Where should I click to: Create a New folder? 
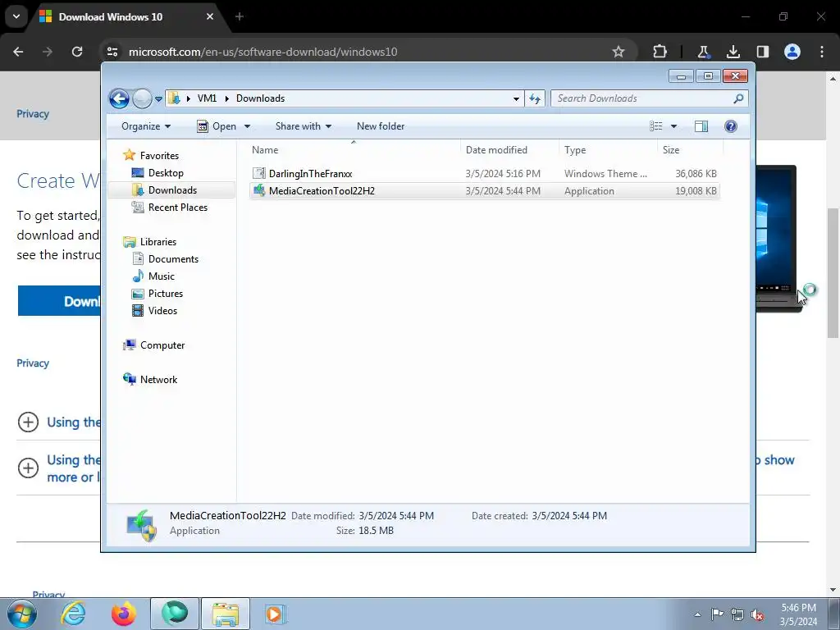click(x=381, y=126)
